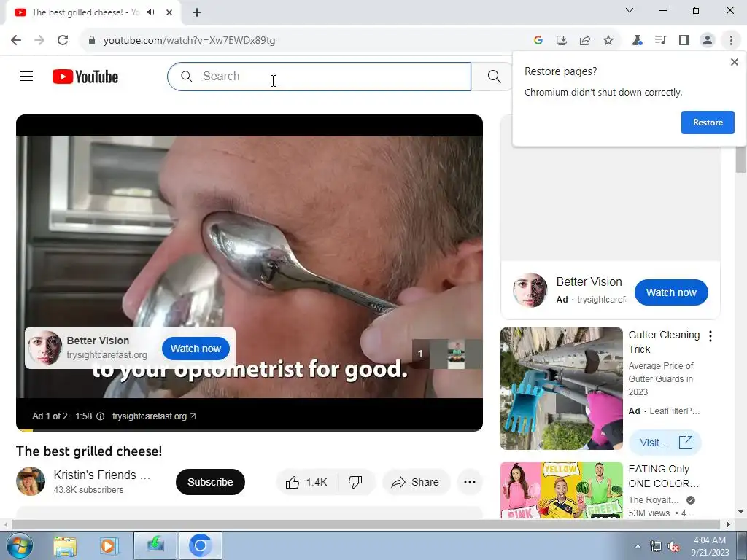
Task: Show hidden system tray icons
Action: [638, 546]
